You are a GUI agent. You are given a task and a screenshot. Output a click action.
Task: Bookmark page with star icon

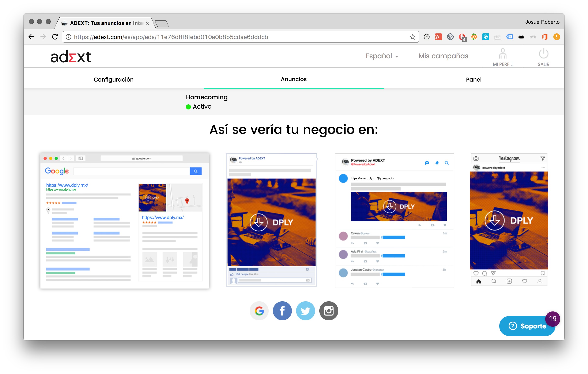412,37
